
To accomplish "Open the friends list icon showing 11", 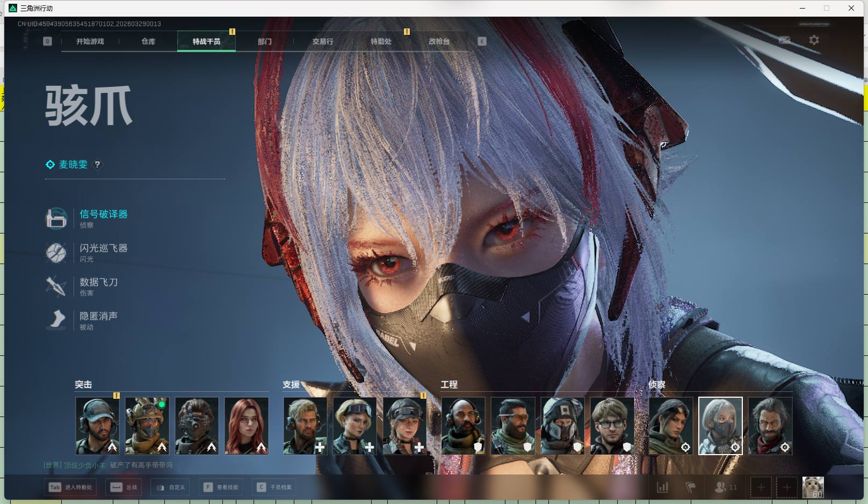I will [x=726, y=487].
